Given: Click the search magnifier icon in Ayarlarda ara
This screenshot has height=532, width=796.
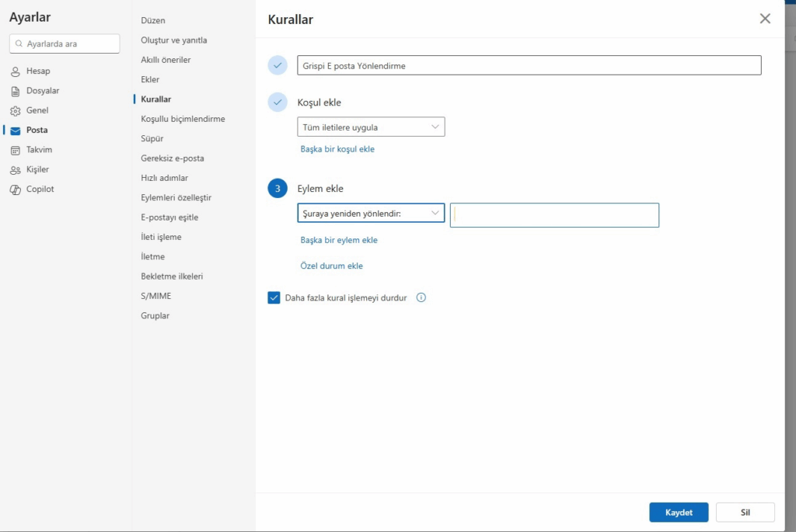Looking at the screenshot, I should (x=19, y=43).
